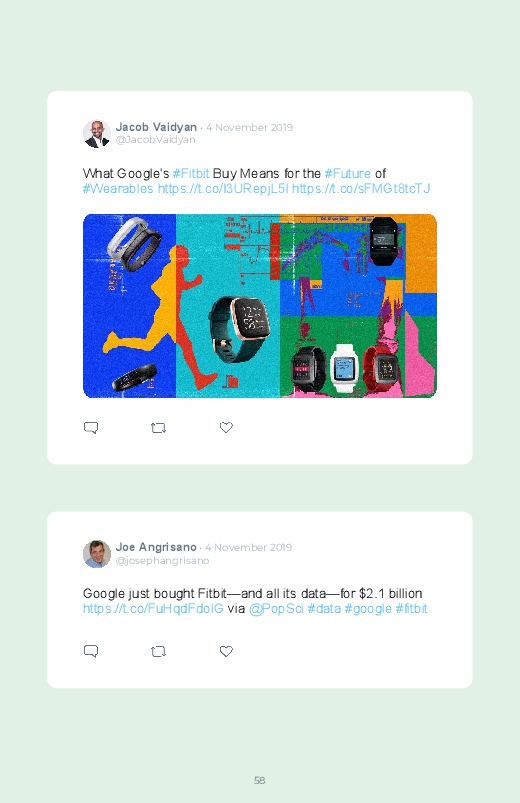Like Jacob Vaidyan's tweet with heart icon
Viewport: 520px width, 803px height.
(226, 427)
